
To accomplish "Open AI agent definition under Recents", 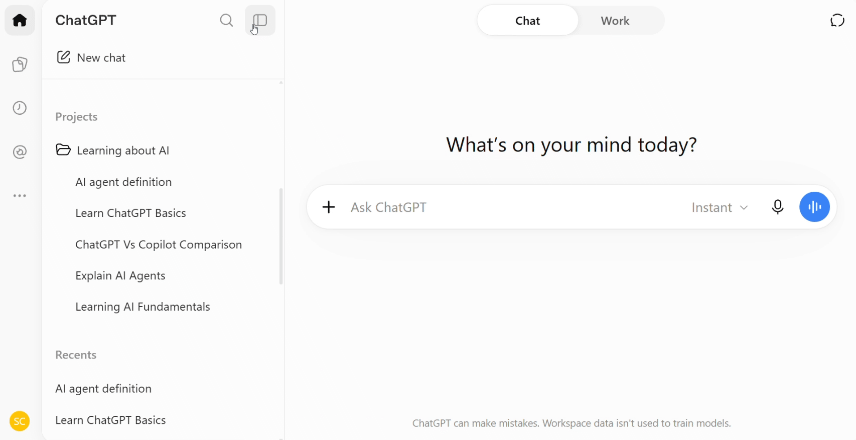I will (103, 389).
